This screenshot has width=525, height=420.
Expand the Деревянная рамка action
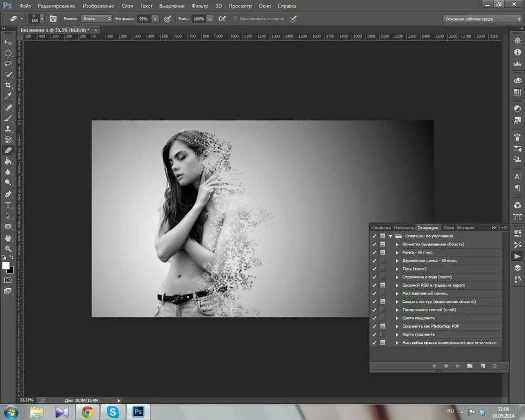coord(397,260)
